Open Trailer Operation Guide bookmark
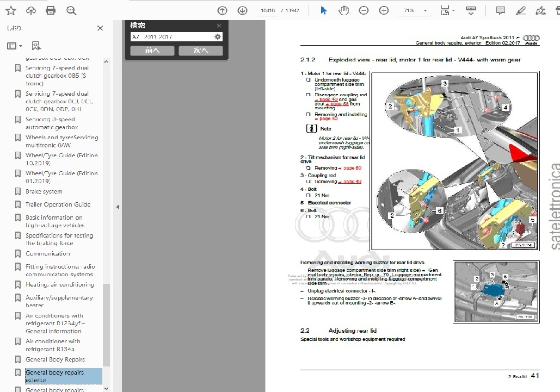560x392 pixels. pos(58,204)
